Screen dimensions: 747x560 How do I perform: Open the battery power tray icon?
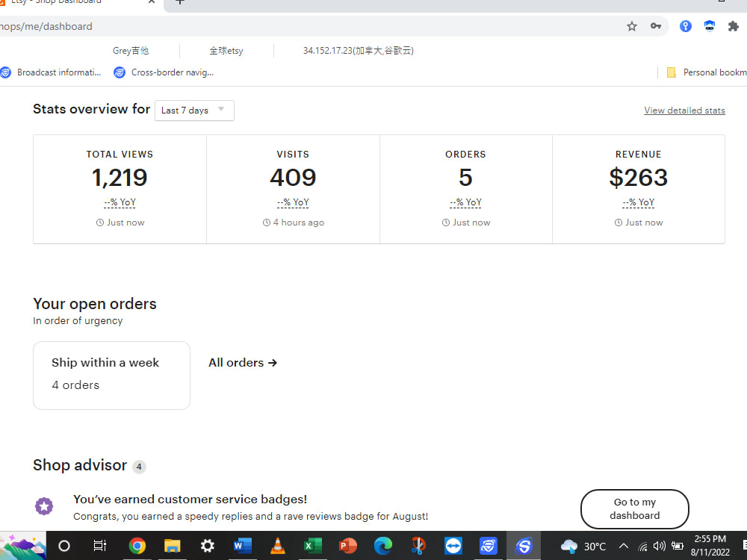(677, 547)
